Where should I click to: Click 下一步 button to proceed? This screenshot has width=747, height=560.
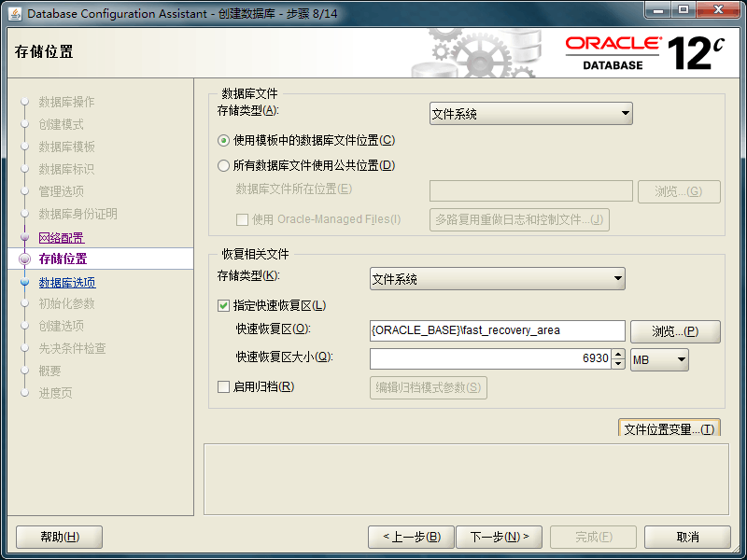500,537
